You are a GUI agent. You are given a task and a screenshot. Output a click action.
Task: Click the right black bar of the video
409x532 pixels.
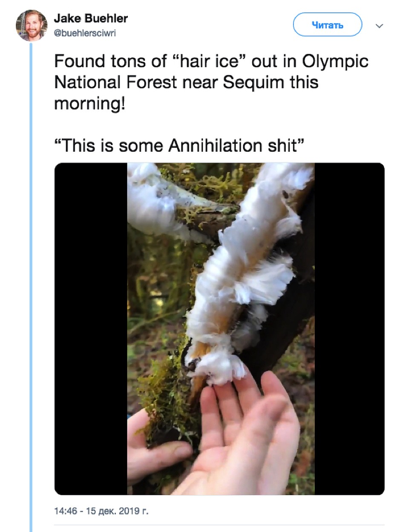tap(350, 329)
